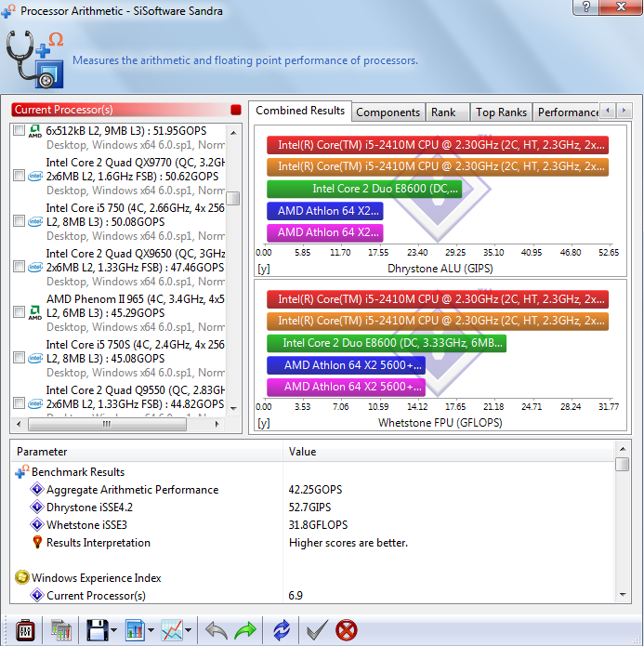The width and height of the screenshot is (644, 646).
Task: Click the processor list horizontal scrollbar thumb
Action: [x=107, y=424]
